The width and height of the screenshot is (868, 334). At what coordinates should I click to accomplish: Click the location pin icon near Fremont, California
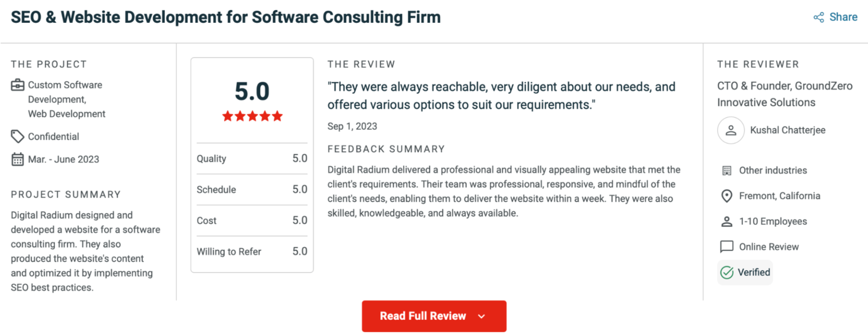point(727,196)
